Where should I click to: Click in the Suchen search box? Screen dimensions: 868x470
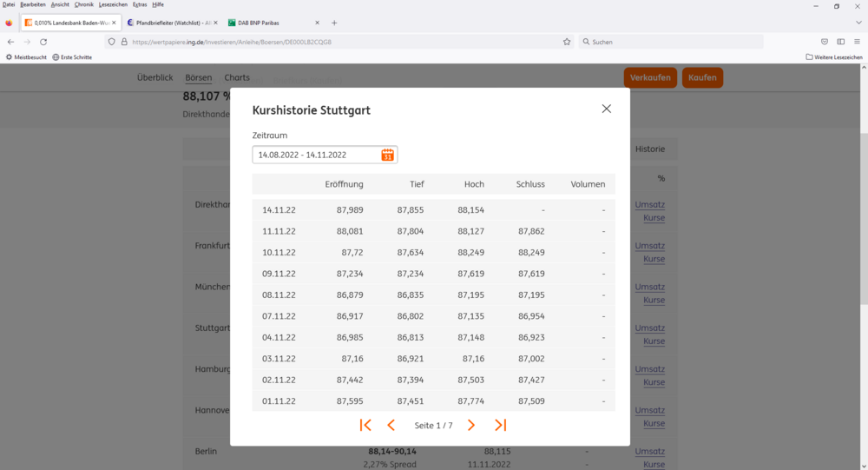[673, 42]
